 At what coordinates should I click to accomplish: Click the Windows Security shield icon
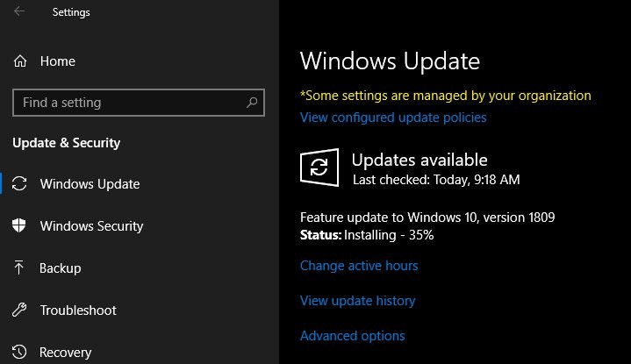(19, 226)
